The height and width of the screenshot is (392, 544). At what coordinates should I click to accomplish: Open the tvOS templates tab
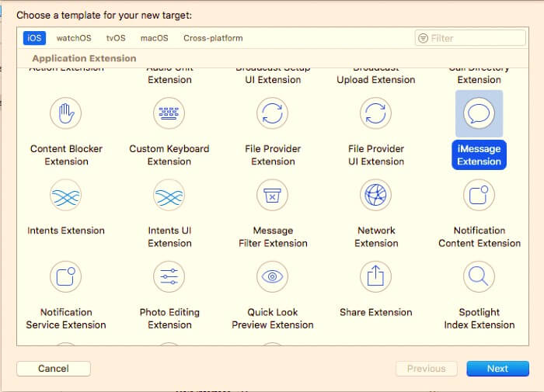[x=116, y=38]
